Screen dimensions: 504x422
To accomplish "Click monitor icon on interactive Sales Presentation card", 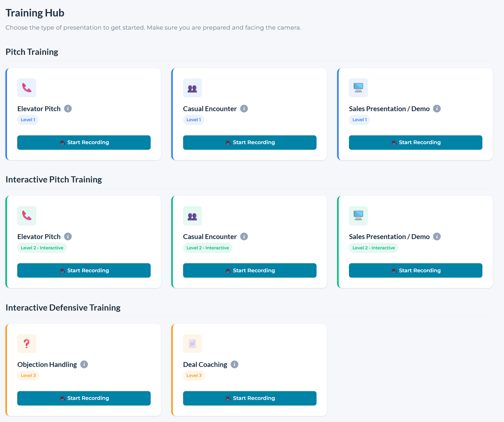I will [358, 216].
